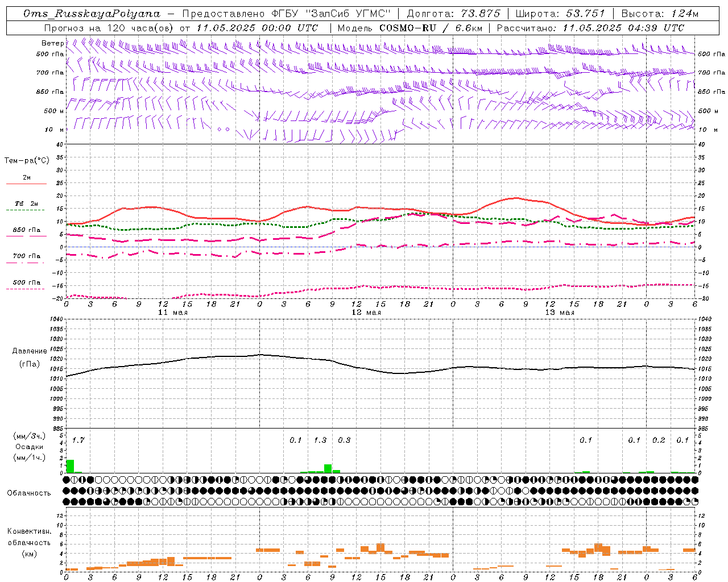Click the 1.3 precipitation value

click(x=320, y=440)
